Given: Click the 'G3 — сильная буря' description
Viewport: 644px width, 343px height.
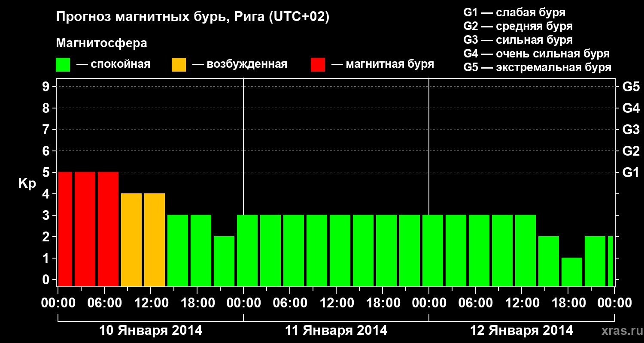Looking at the screenshot, I should (x=518, y=40).
